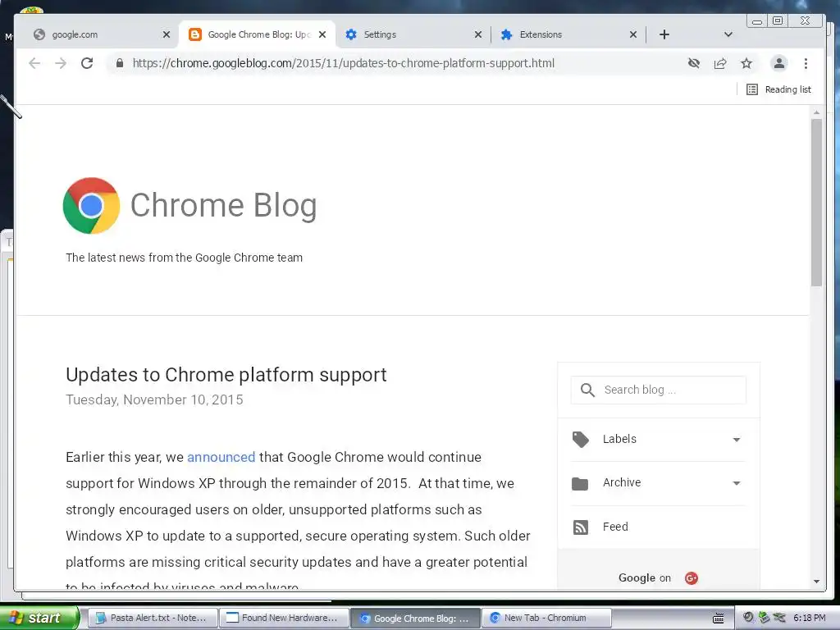
Task: Expand the Labels dropdown arrow
Action: tap(737, 440)
